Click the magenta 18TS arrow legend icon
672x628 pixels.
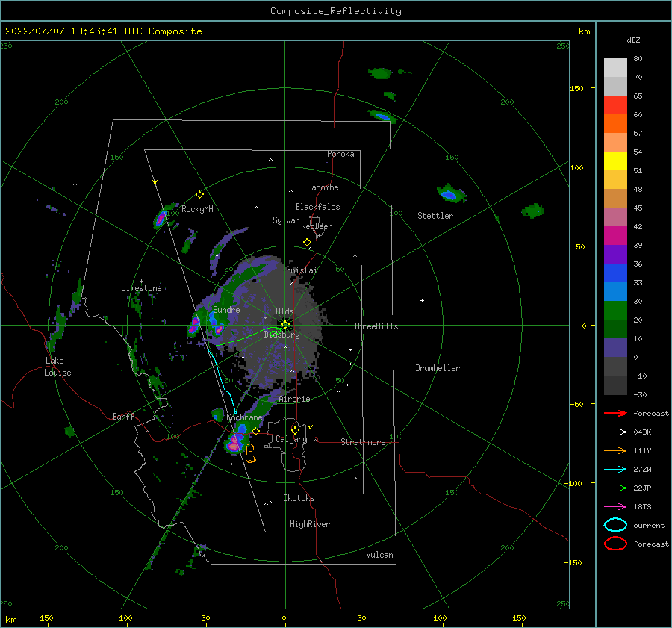[615, 507]
